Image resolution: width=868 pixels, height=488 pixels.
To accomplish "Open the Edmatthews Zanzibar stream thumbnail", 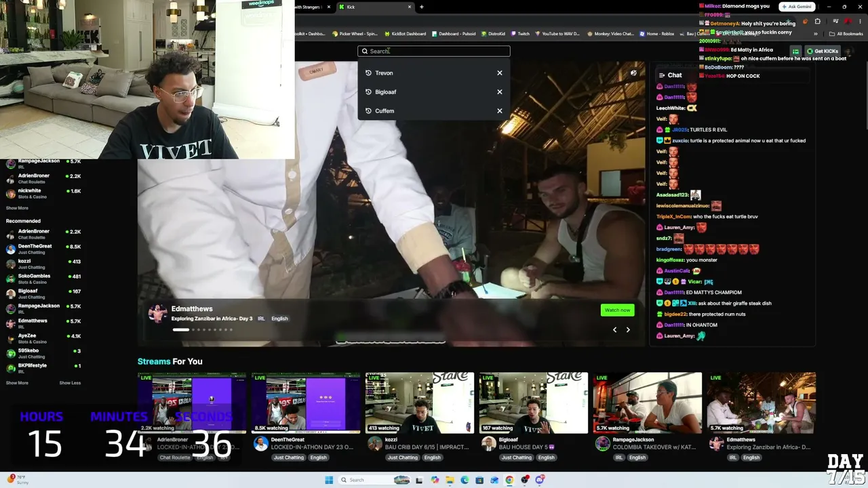I will coord(762,403).
